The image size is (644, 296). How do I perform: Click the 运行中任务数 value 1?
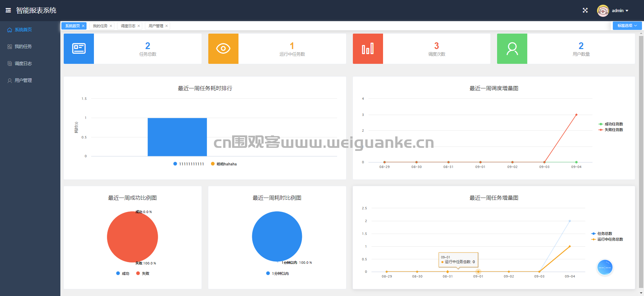click(292, 46)
